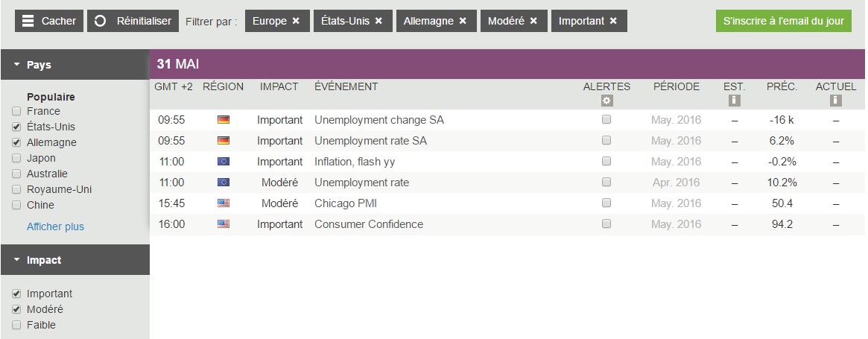Click the German flag for Unemployment change SA
This screenshot has height=339, width=868.
tap(224, 120)
